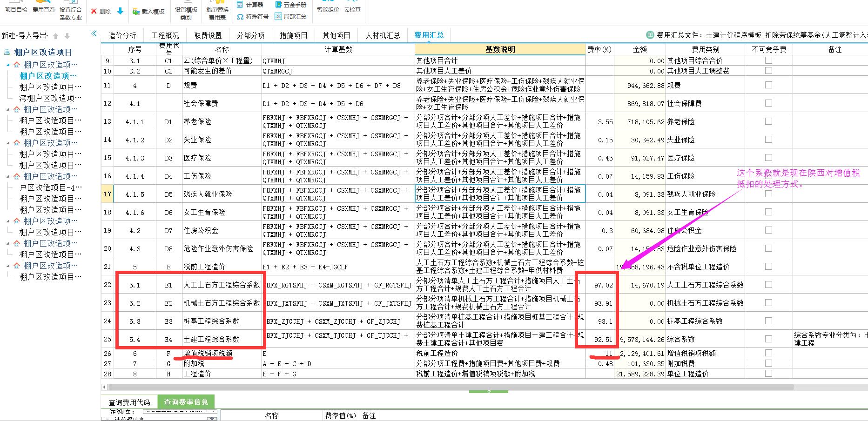Click the 费率(%) column header

click(x=599, y=49)
